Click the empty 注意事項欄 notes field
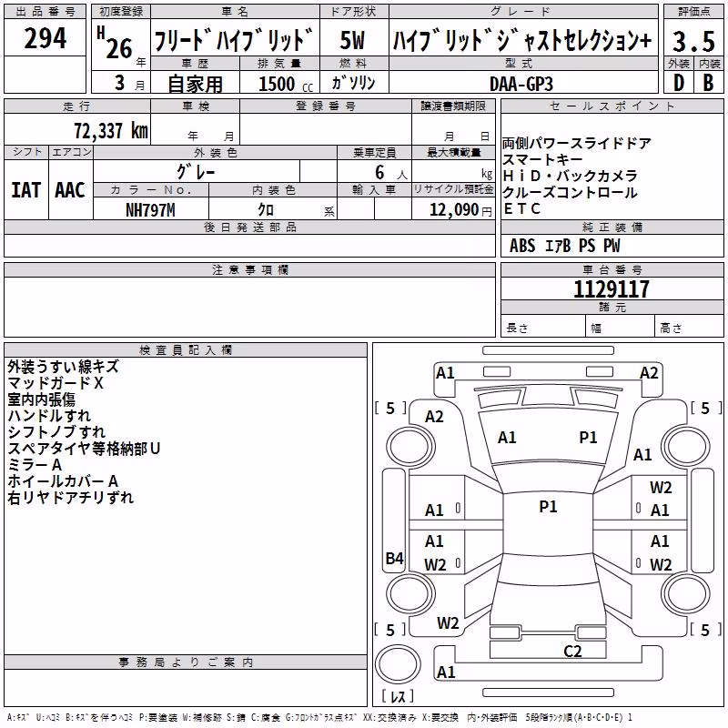728x728 pixels. point(249,307)
